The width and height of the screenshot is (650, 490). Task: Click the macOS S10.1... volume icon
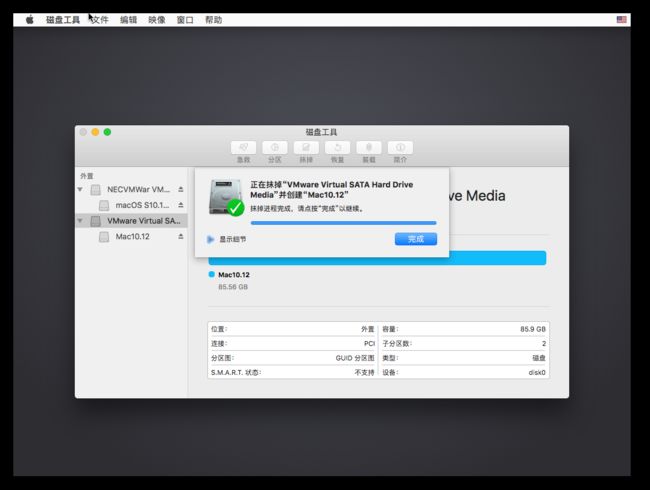(104, 205)
